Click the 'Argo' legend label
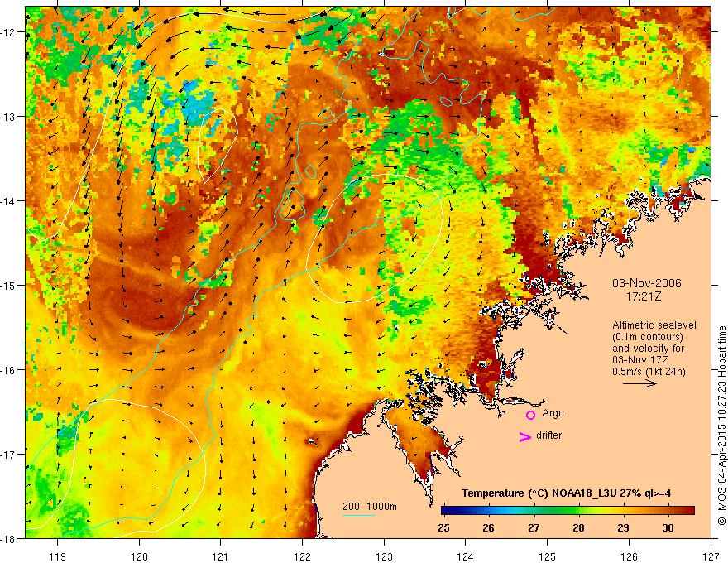Screen dimensions: 728x563 pyautogui.click(x=553, y=413)
